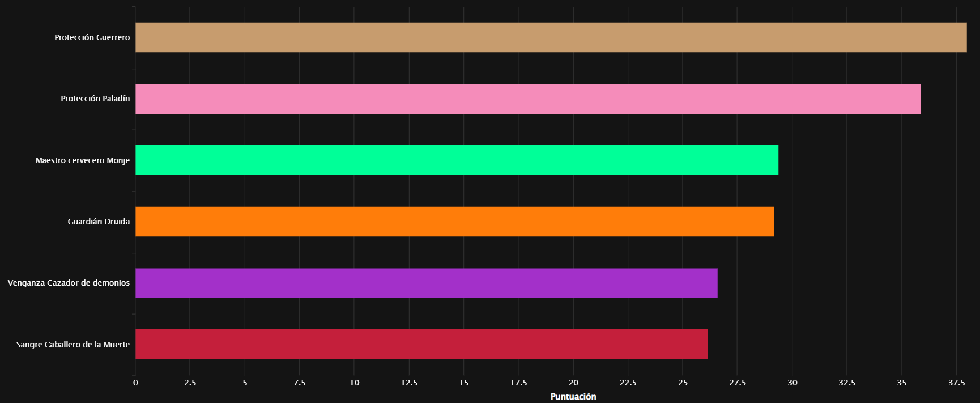Select the 37.5 x-axis tick label
The width and height of the screenshot is (980, 403).
pyautogui.click(x=957, y=383)
